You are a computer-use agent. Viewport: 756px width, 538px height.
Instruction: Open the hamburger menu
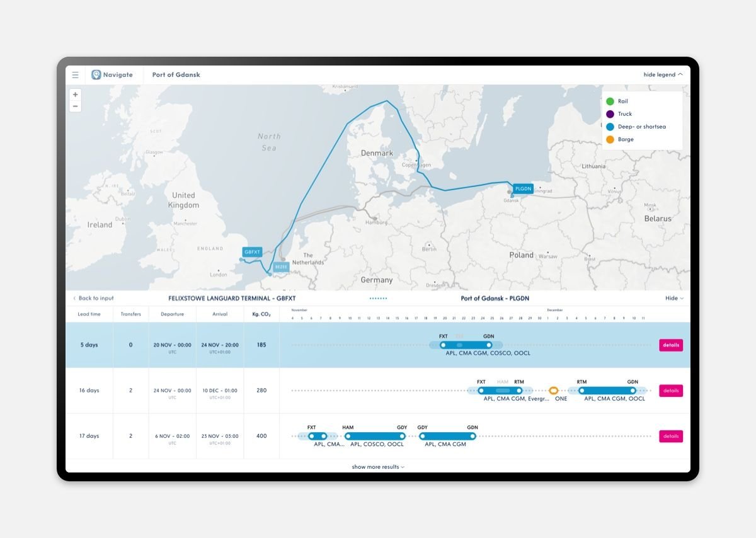pos(75,74)
